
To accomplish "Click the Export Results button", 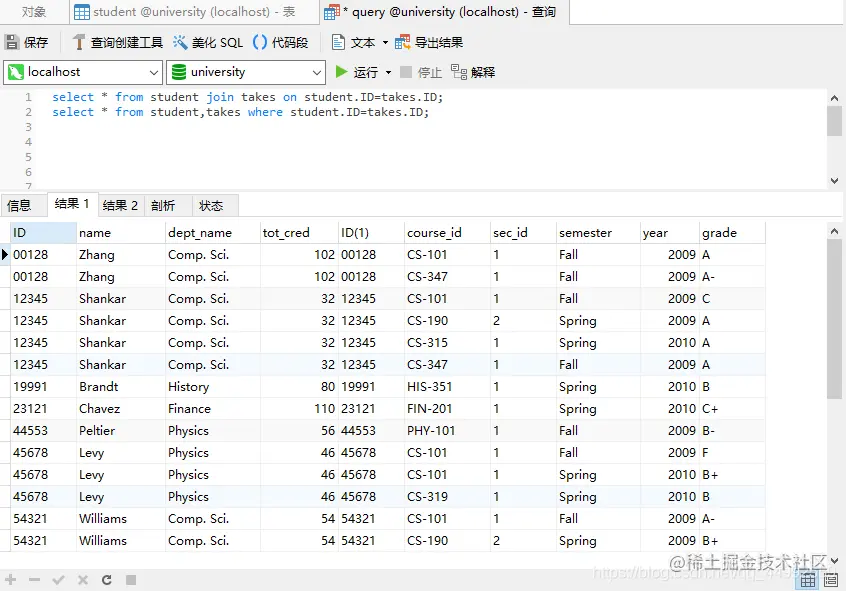I will [x=429, y=42].
